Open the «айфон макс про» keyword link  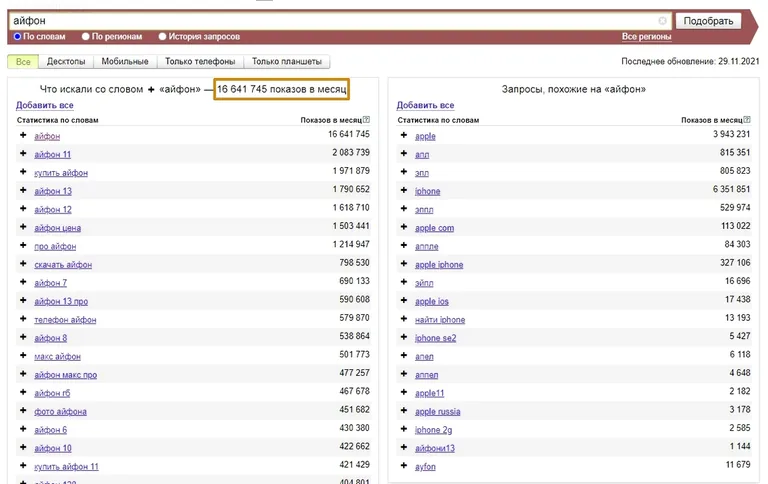coord(65,375)
